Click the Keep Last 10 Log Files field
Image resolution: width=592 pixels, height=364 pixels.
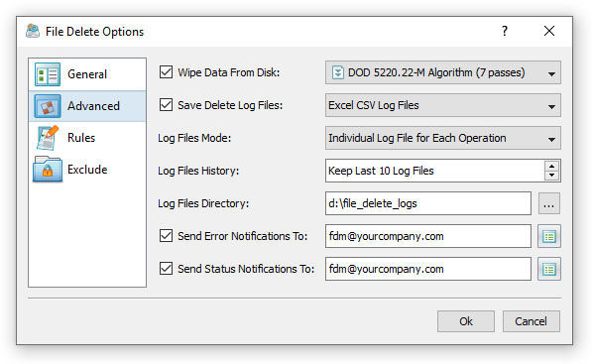434,171
